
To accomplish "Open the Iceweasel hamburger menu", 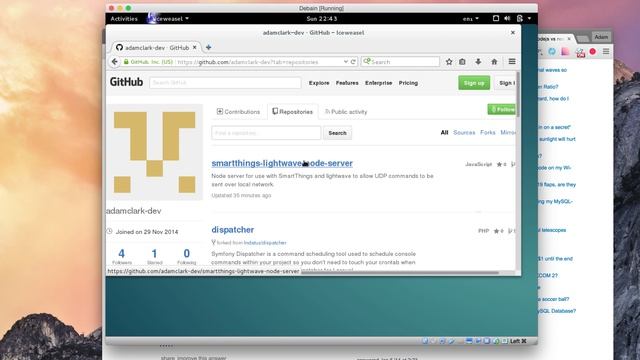I will (512, 62).
